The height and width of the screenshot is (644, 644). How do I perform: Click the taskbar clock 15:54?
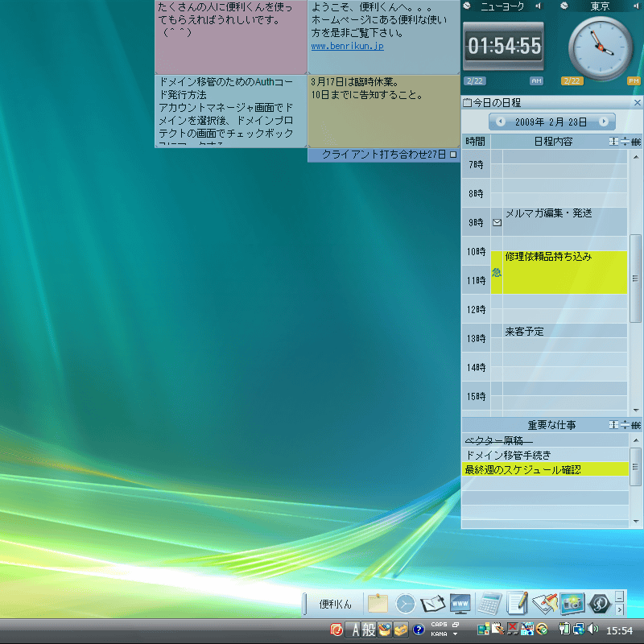(619, 630)
